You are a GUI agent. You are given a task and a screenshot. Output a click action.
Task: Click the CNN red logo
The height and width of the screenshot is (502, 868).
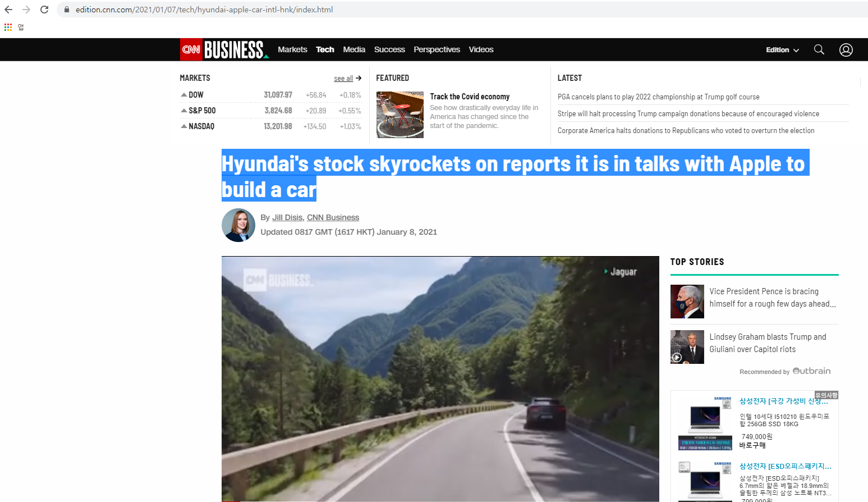pyautogui.click(x=191, y=49)
